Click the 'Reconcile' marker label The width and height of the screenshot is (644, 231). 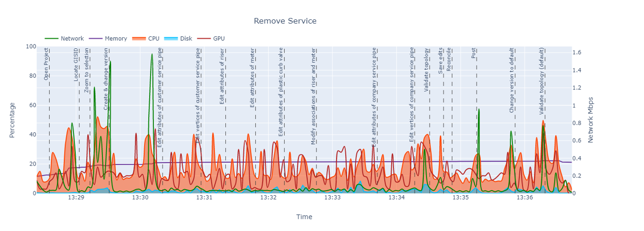pos(449,59)
